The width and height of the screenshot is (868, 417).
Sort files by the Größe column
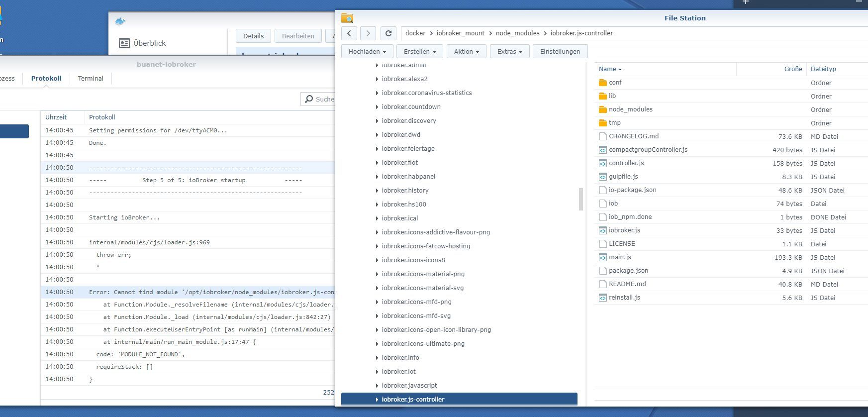pos(793,69)
